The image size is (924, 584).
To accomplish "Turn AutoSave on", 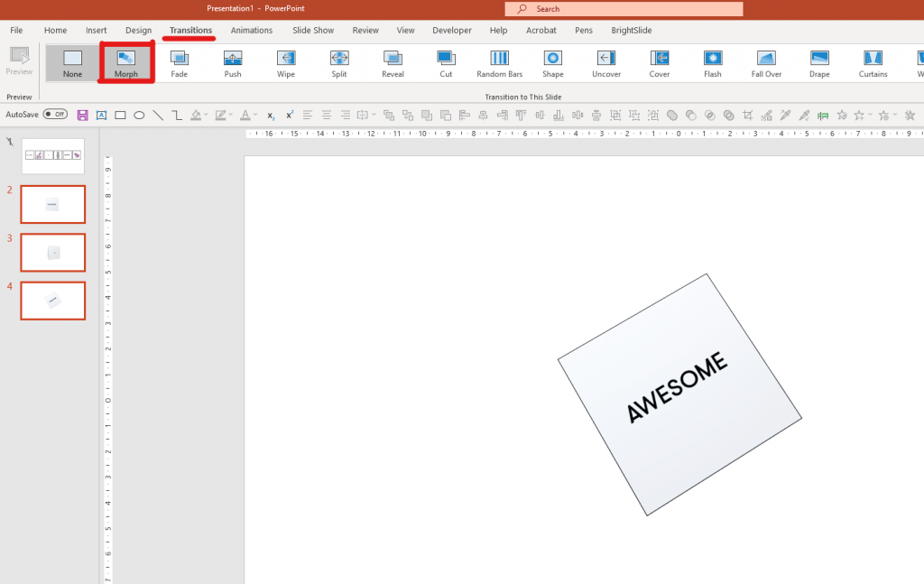I will coord(53,115).
